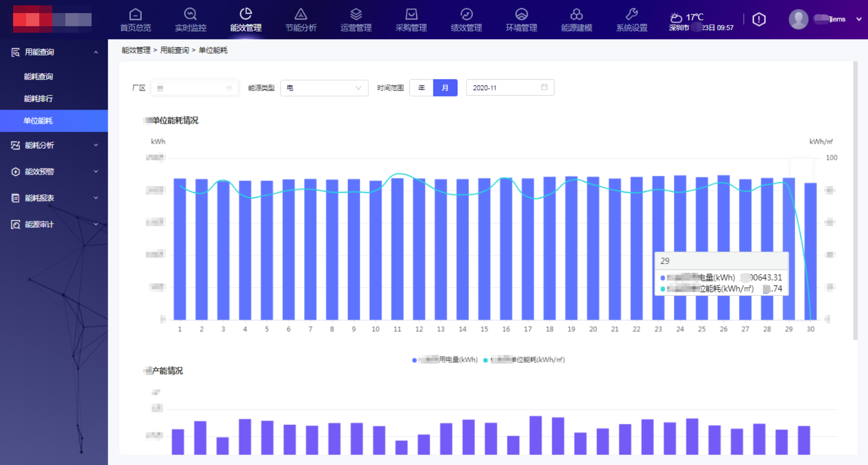Switch time range to 年
This screenshot has height=465, width=868.
coord(422,88)
